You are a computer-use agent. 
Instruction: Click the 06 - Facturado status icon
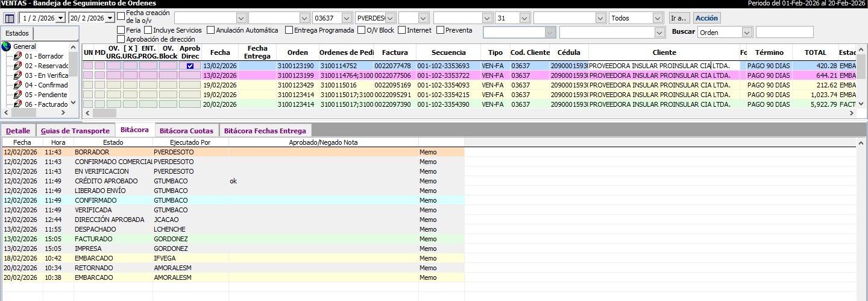pos(17,104)
